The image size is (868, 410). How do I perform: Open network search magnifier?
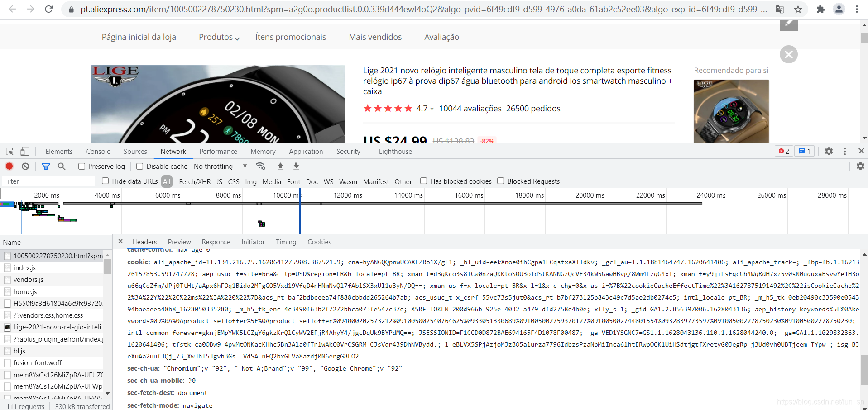[x=62, y=166]
